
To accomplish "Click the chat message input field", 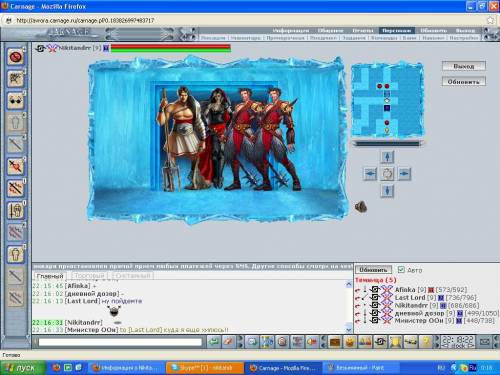I will (120, 342).
